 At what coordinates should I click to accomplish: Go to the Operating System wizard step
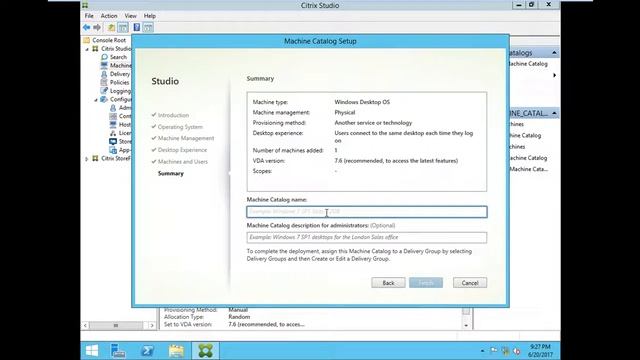[180, 127]
